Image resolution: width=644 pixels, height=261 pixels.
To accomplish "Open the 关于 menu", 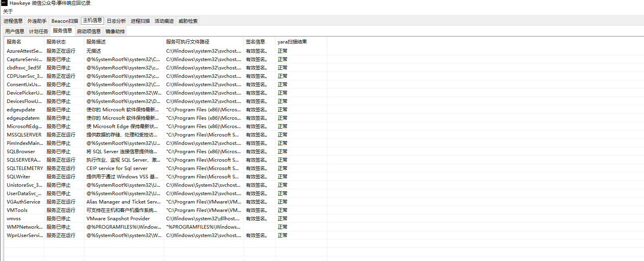I will pos(8,11).
